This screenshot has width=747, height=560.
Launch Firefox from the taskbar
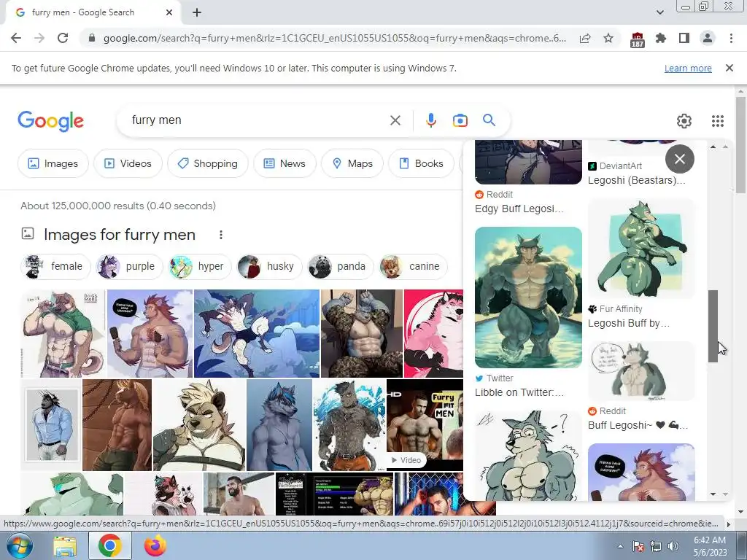coord(155,546)
